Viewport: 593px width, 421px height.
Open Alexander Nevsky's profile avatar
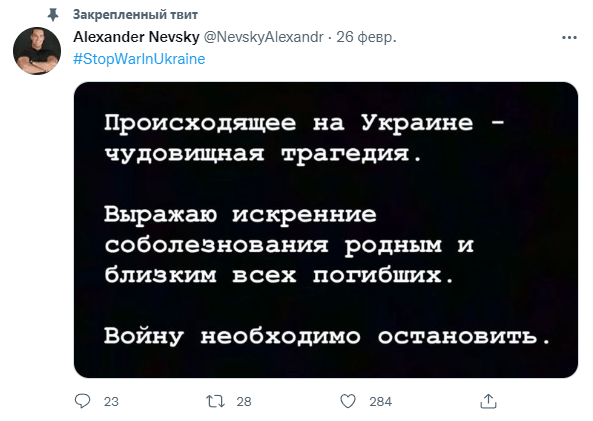click(x=37, y=51)
